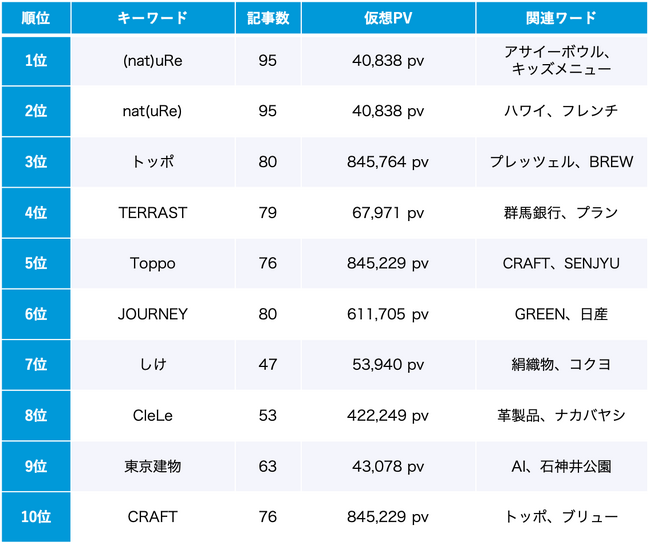
Task: Click the 東京建物 keyword cell
Action: point(152,466)
